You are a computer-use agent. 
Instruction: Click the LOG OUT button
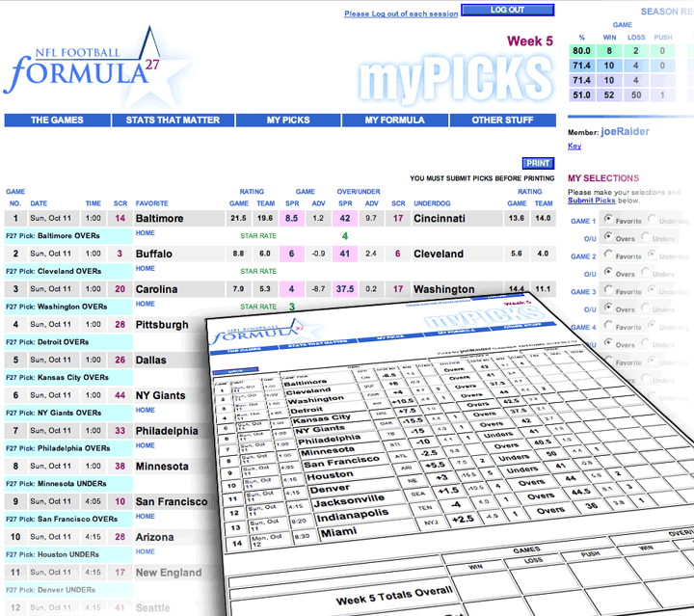point(507,10)
